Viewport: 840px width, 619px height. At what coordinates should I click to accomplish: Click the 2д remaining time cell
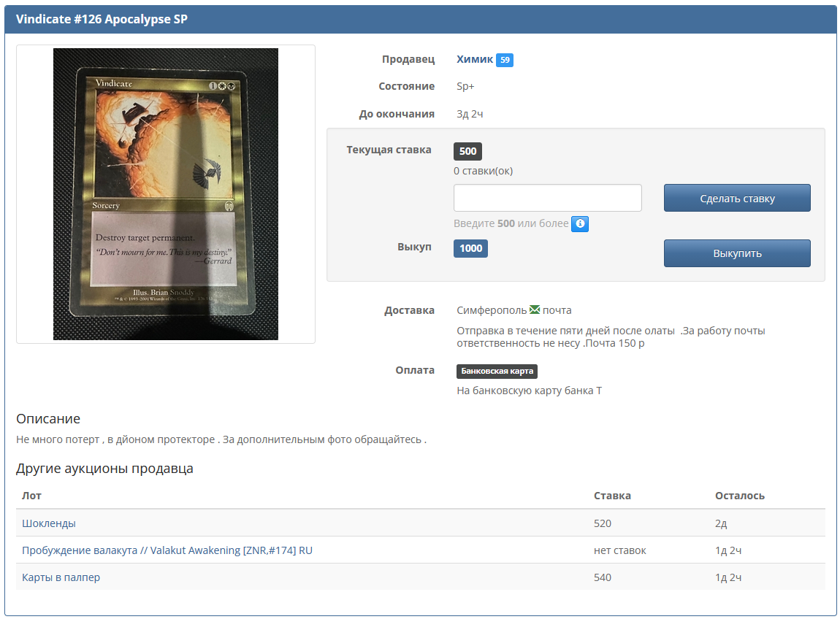721,523
